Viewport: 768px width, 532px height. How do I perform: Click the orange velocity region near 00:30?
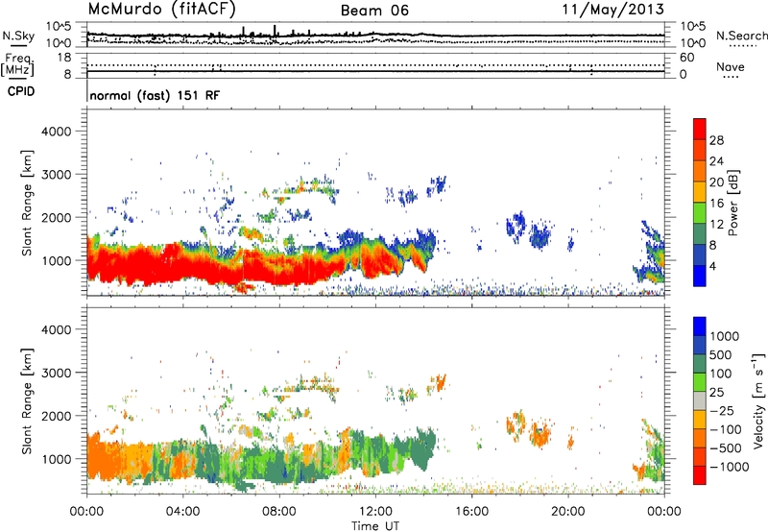click(x=101, y=456)
